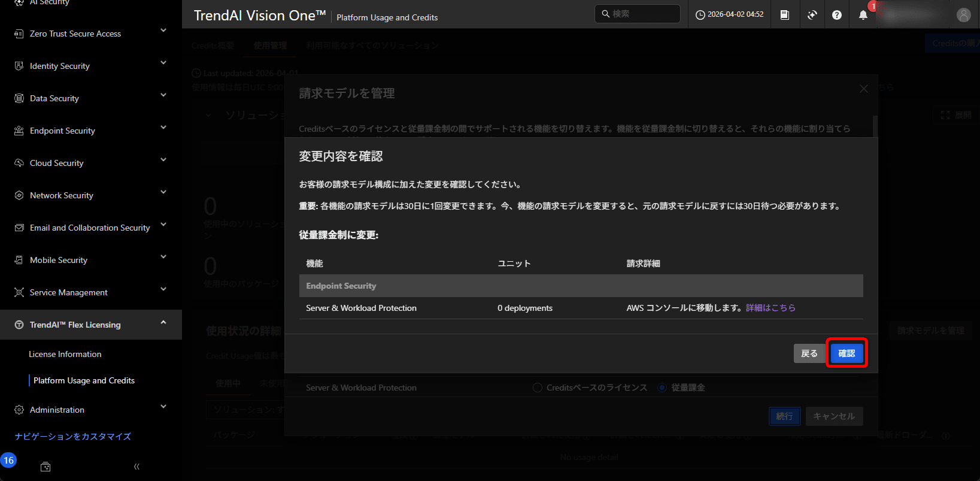Screen dimensions: 980x481
Task: Click the sparkle box icon at sidebar bottom
Action: point(45,467)
